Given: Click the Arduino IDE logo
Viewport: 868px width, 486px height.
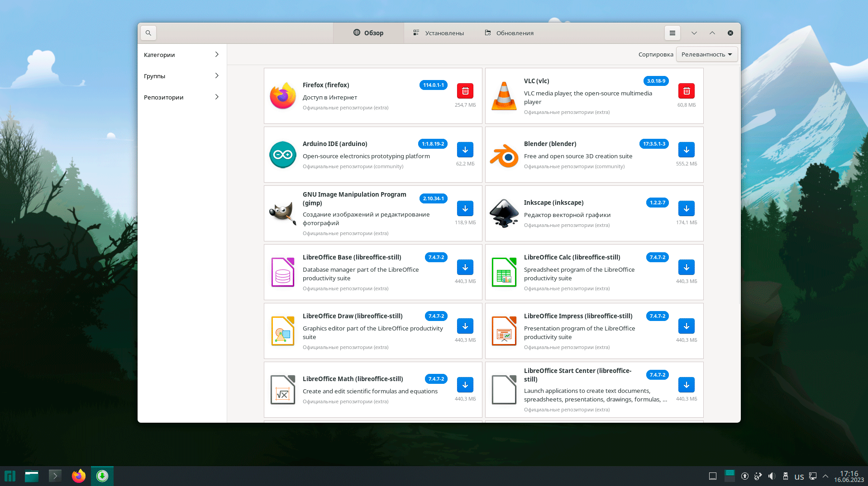Looking at the screenshot, I should click(283, 155).
